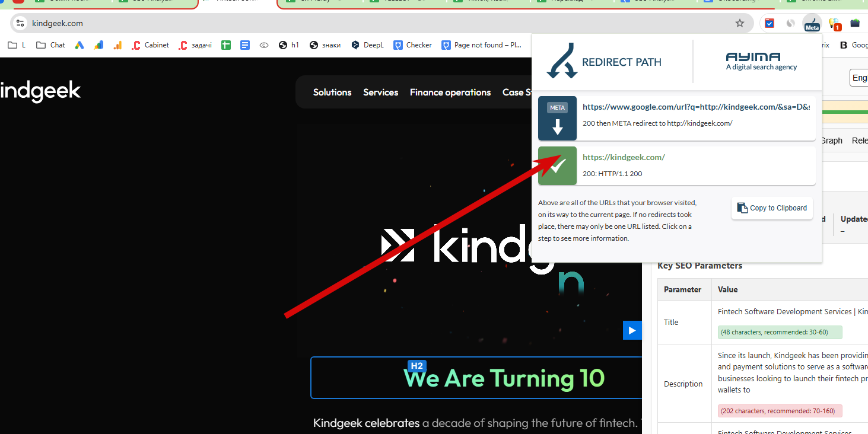Viewport: 868px width, 434px height.
Task: Open the Chat bookmarks folder
Action: [50, 45]
